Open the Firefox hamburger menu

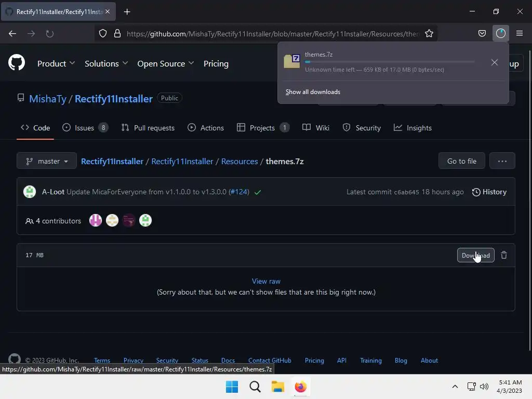pyautogui.click(x=520, y=33)
